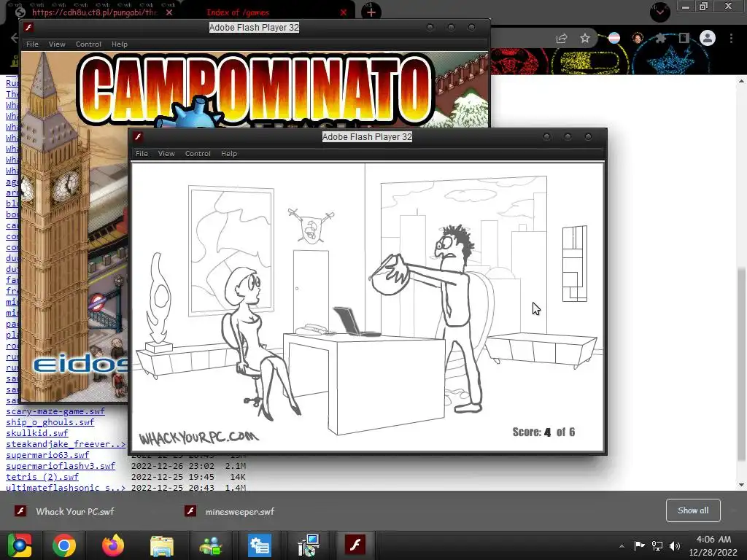Image resolution: width=747 pixels, height=560 pixels.
Task: Click the laptop on the desk
Action: [x=356, y=322]
